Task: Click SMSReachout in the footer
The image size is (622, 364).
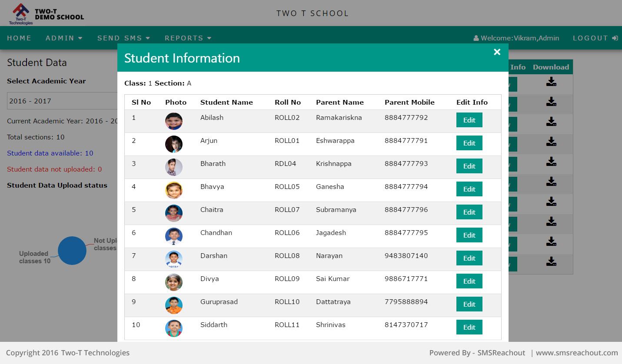Action: [501, 353]
